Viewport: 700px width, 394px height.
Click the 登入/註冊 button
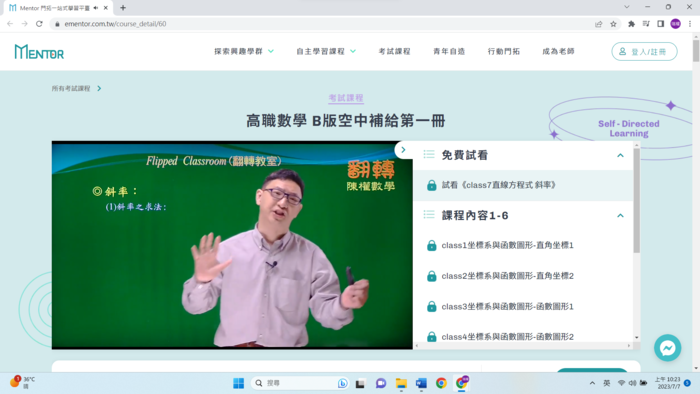644,52
